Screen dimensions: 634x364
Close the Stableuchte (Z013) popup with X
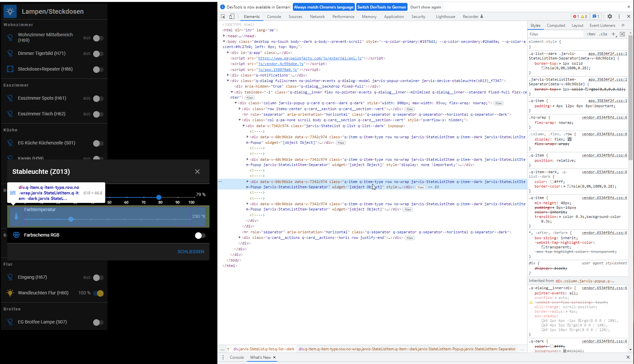[197, 172]
